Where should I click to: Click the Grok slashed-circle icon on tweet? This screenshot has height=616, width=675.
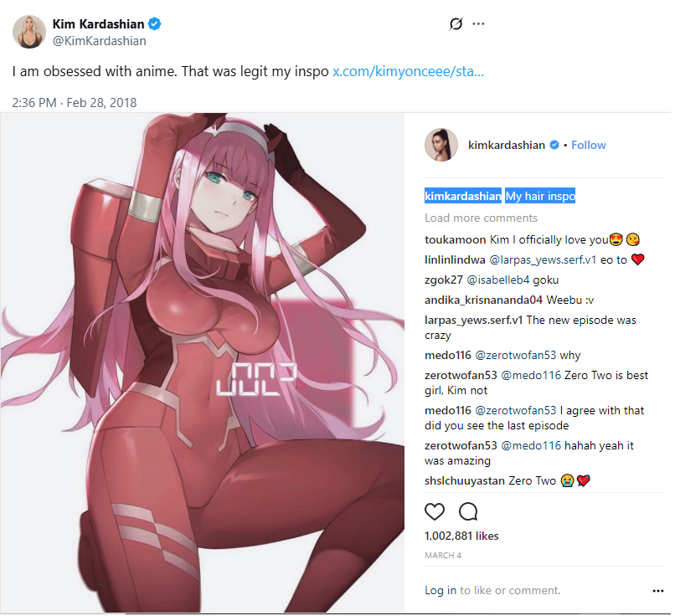[x=456, y=23]
